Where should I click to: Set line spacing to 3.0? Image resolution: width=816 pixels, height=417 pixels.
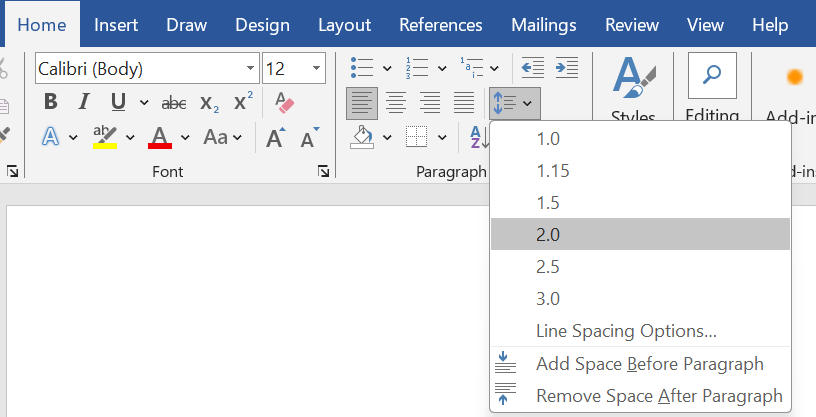coord(641,298)
